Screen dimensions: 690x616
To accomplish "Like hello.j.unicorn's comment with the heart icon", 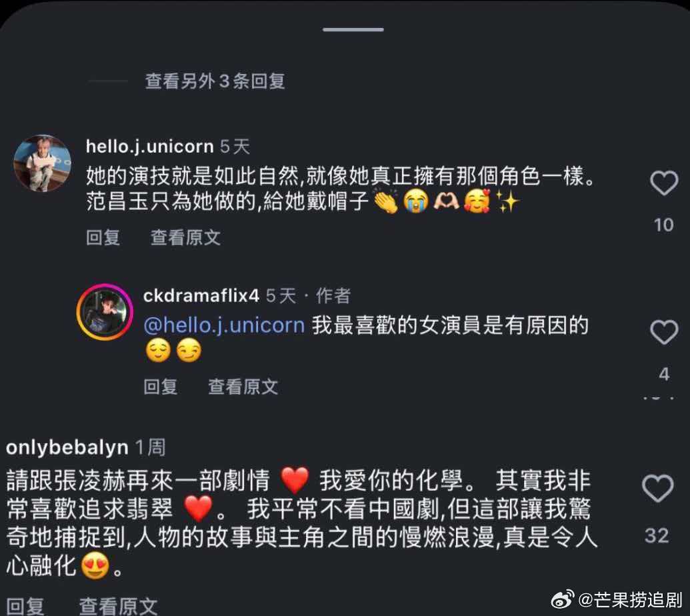I will [664, 183].
